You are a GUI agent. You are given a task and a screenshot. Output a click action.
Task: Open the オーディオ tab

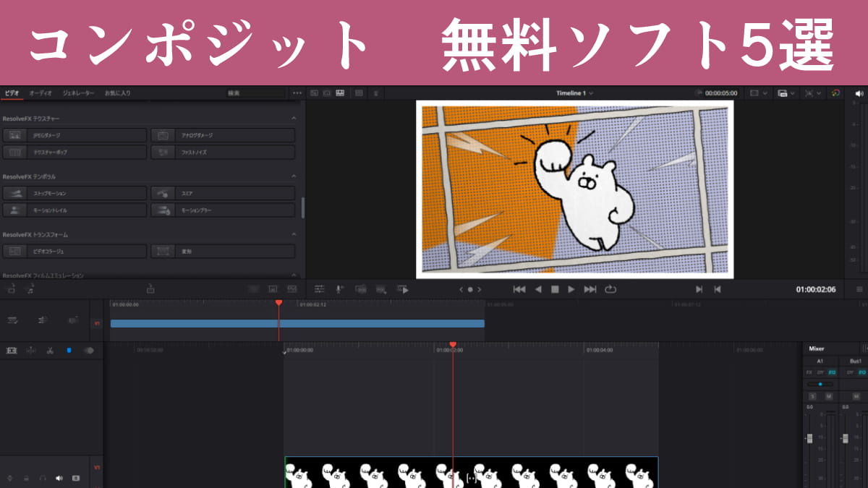41,93
